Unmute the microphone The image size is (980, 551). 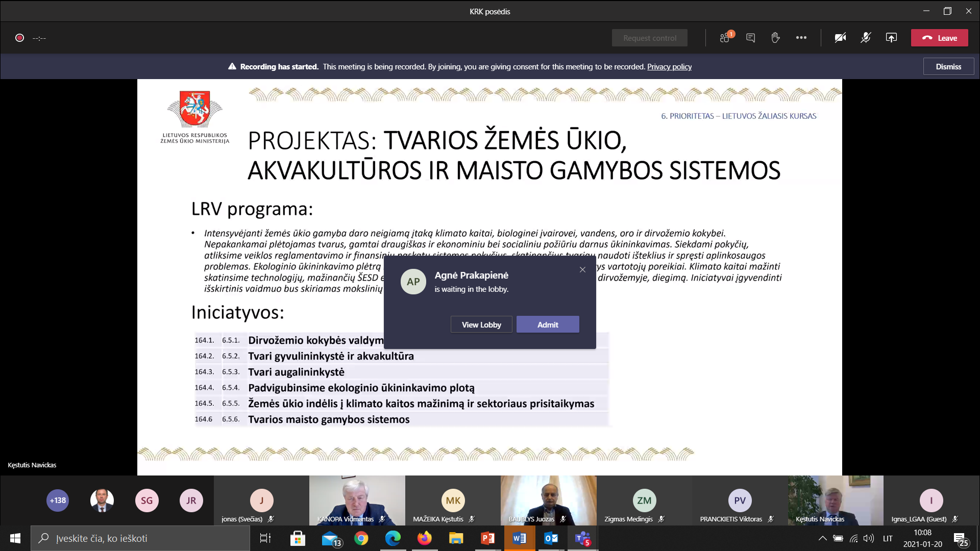pos(866,38)
